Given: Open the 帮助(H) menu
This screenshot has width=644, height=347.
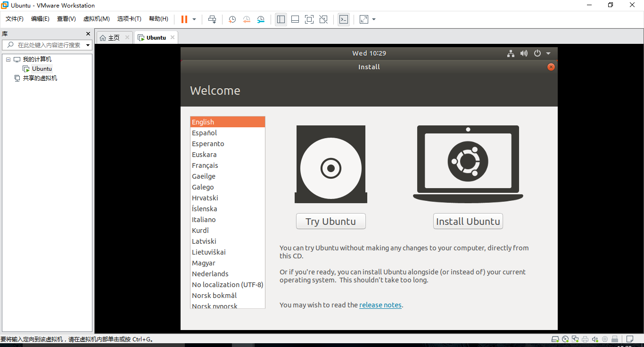Looking at the screenshot, I should (x=158, y=19).
